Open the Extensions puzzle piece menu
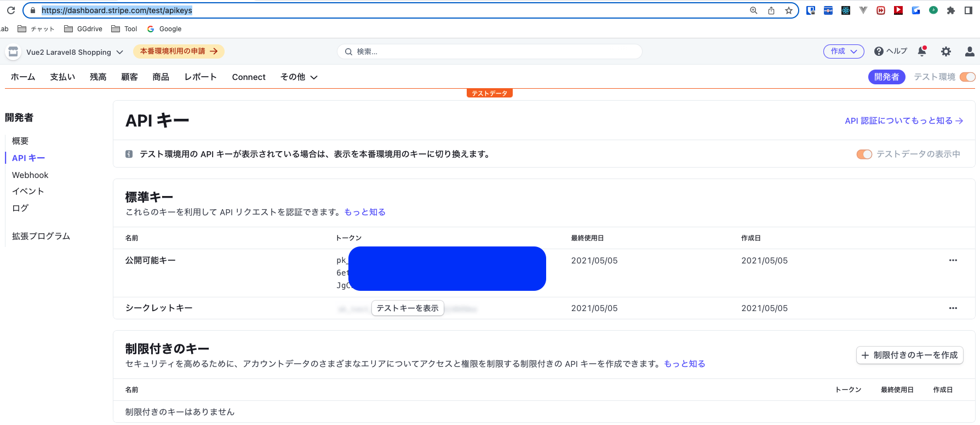 pos(951,10)
